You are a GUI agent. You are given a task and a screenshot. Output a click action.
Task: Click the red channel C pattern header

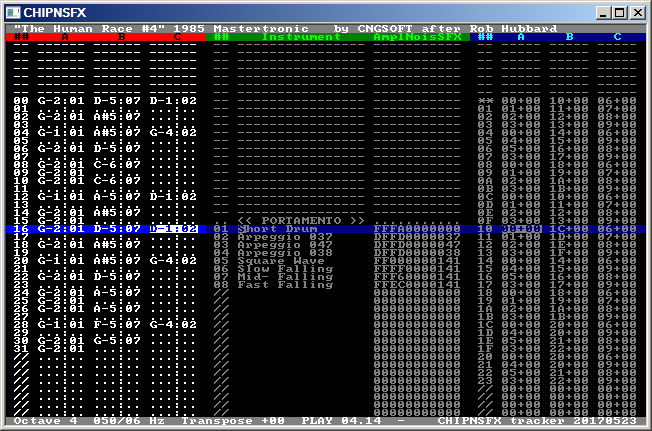[177, 37]
